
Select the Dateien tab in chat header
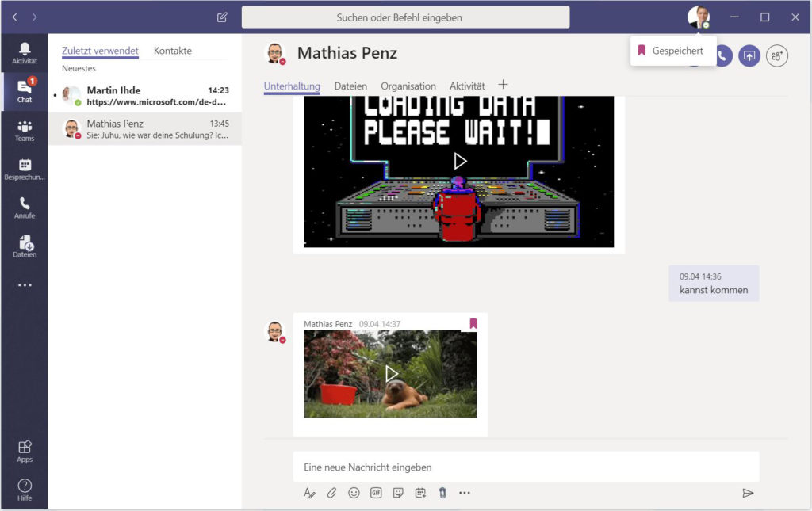click(x=350, y=86)
